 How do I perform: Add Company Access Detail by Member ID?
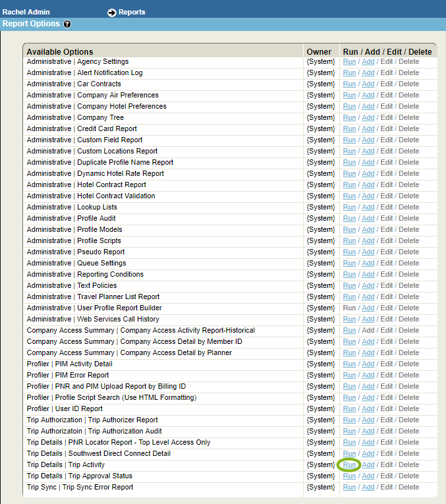pyautogui.click(x=368, y=342)
